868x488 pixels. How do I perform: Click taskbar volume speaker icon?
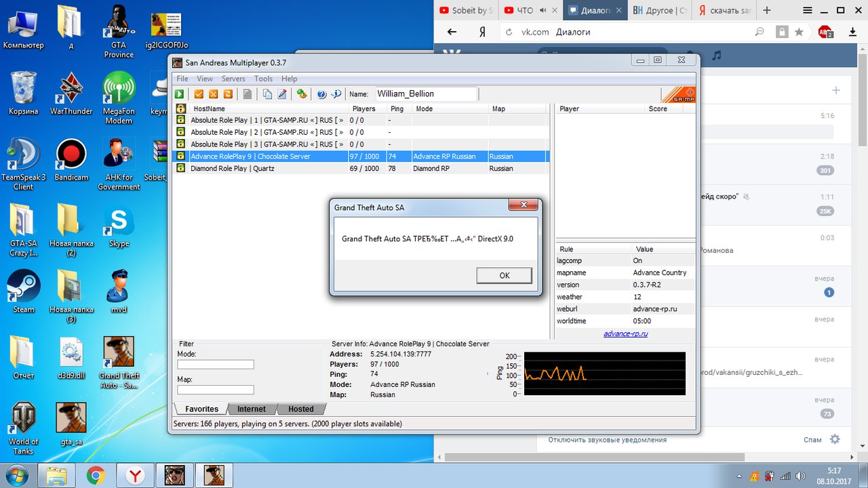802,475
